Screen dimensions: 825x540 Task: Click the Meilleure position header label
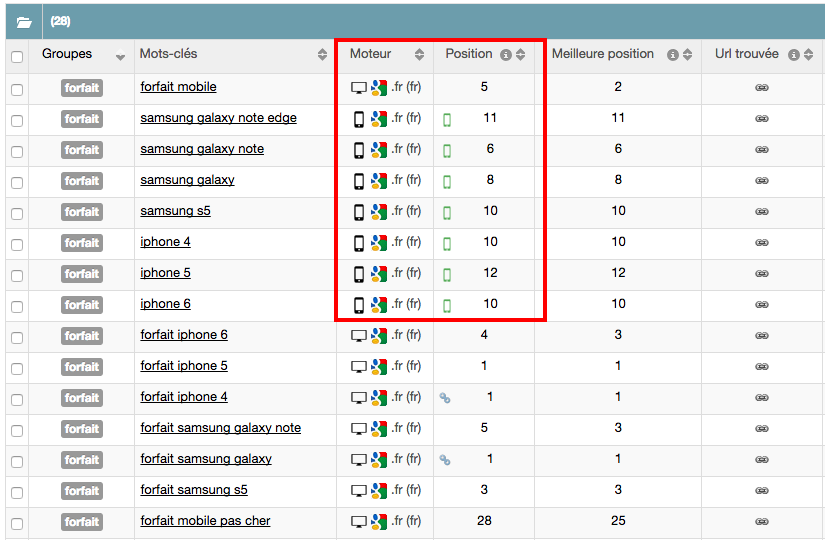[x=602, y=54]
